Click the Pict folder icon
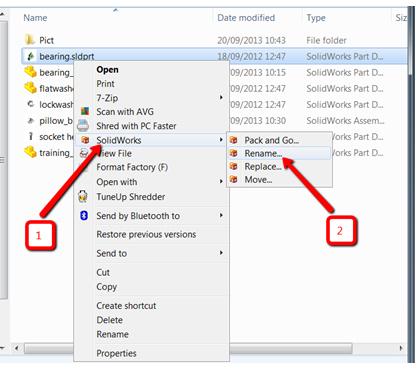Viewport: 415px width, 367px height. pos(30,40)
